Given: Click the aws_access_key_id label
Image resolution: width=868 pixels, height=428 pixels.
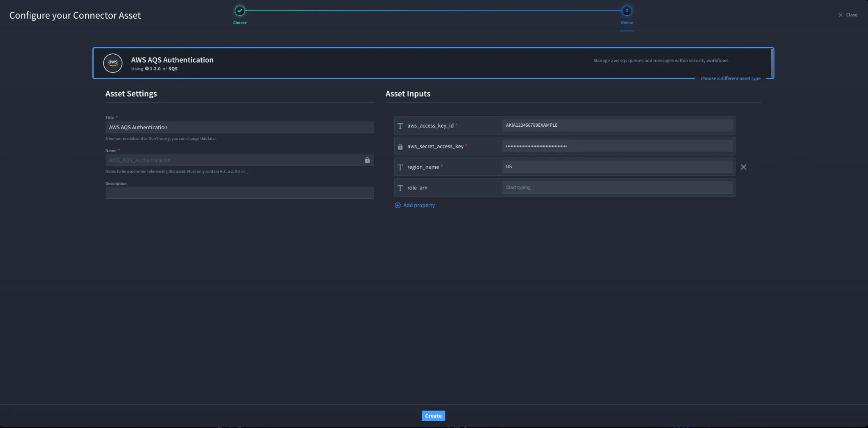Looking at the screenshot, I should 430,125.
